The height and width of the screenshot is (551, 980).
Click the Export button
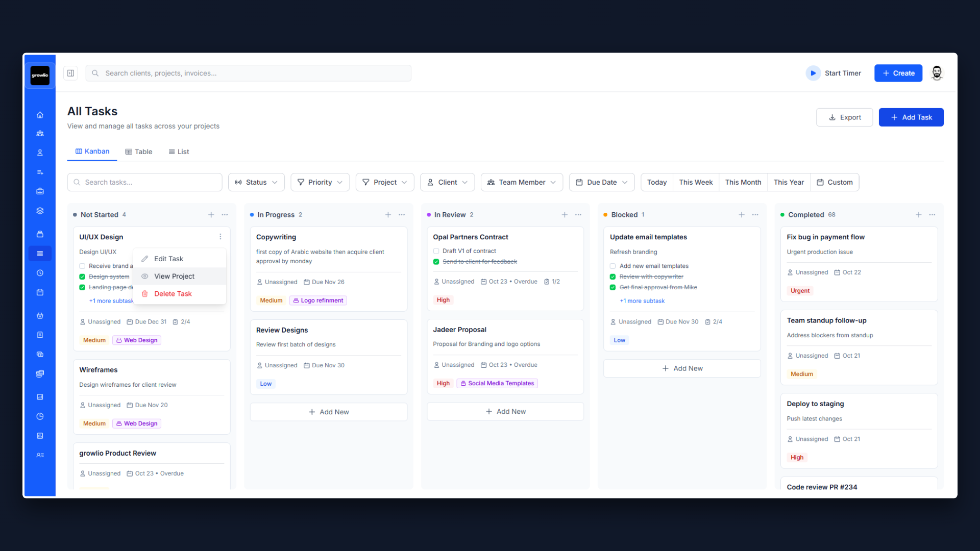(844, 117)
